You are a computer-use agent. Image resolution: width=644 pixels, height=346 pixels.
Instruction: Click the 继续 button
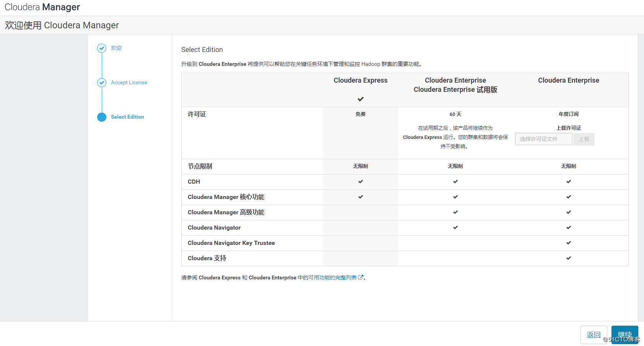coord(625,335)
